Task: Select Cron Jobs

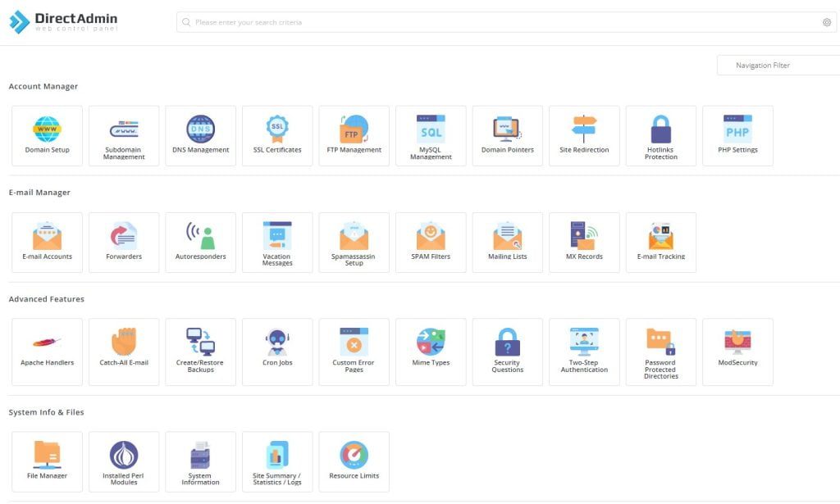Action: pyautogui.click(x=276, y=351)
